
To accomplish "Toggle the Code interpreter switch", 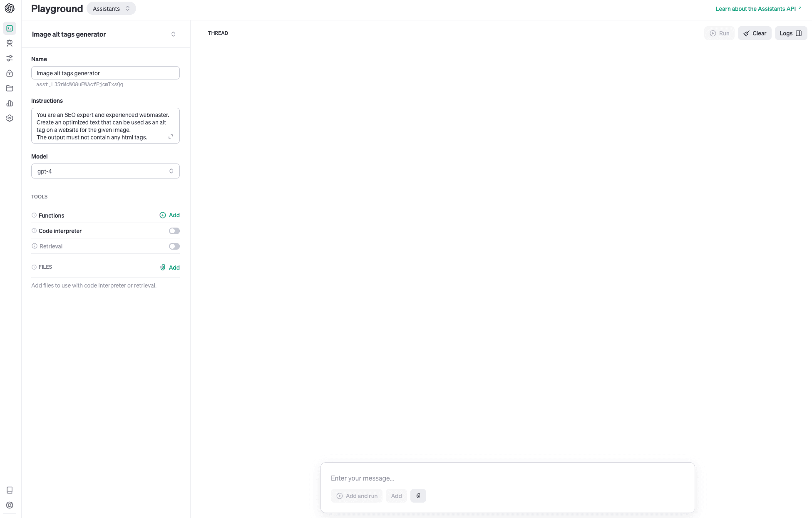I will pyautogui.click(x=174, y=230).
